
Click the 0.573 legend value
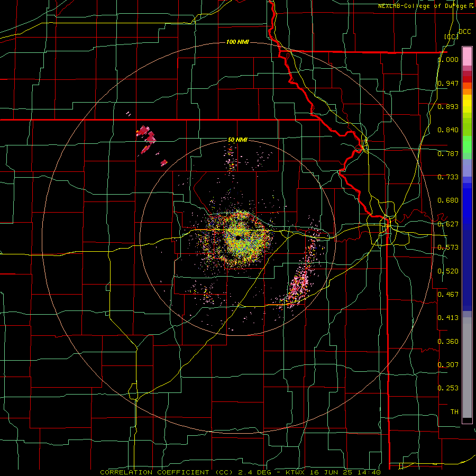click(x=448, y=248)
